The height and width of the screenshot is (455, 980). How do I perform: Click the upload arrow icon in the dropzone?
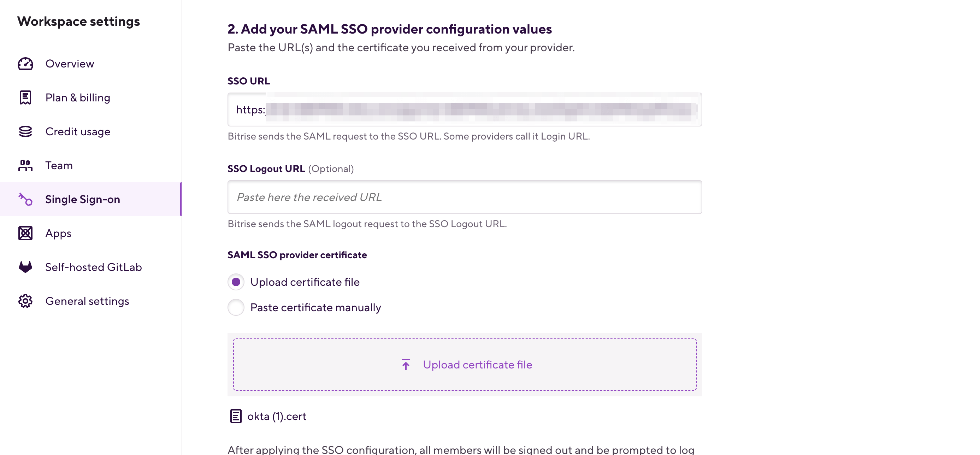[x=406, y=365]
